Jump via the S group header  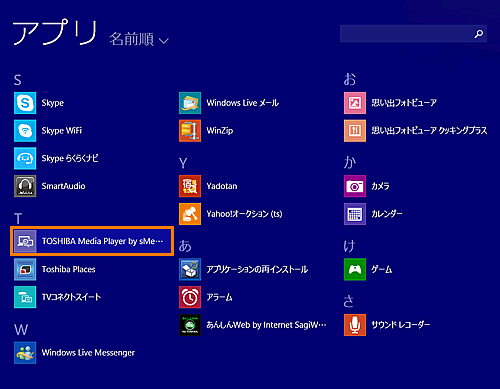(18, 80)
